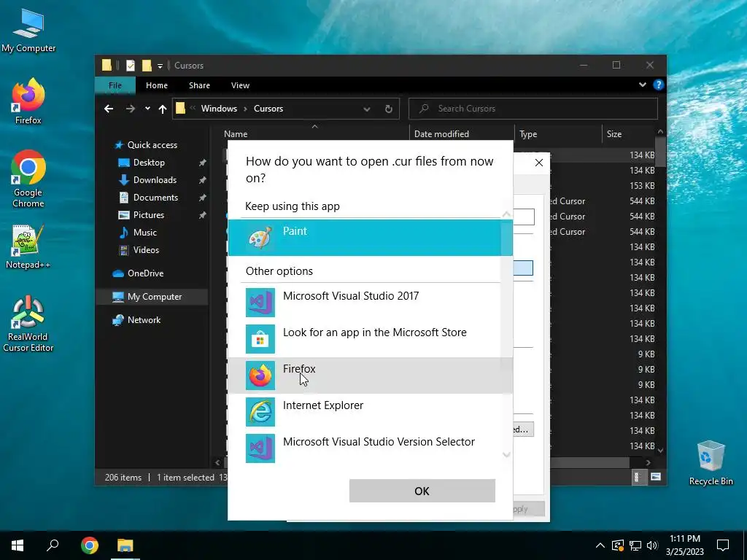Open notification center

point(723,545)
